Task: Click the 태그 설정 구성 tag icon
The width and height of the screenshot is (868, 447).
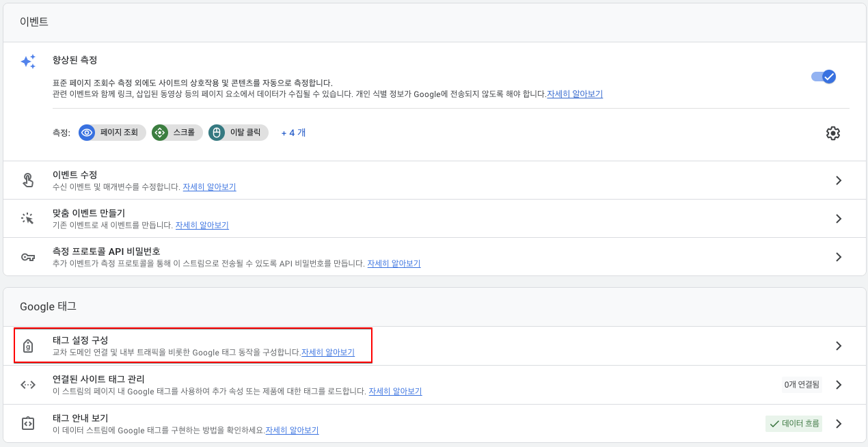Action: [28, 346]
